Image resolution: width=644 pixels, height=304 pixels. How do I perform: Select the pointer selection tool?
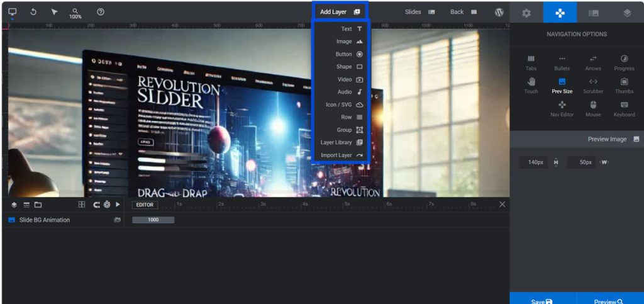coord(54,12)
